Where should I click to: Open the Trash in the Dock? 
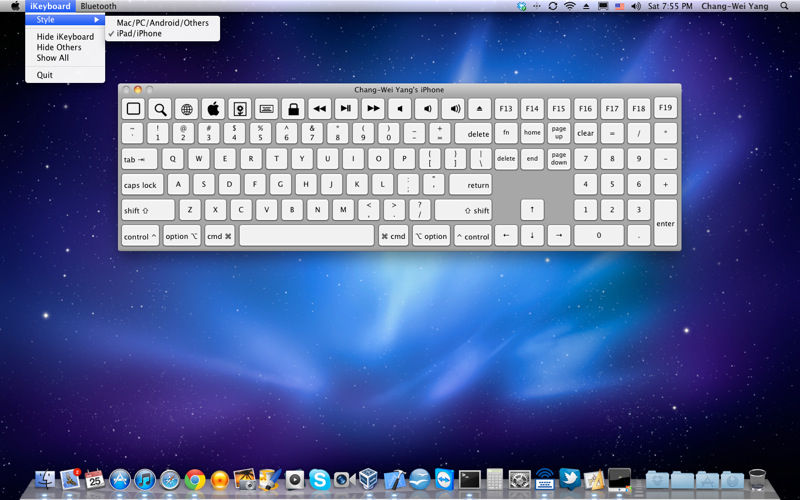click(x=757, y=480)
